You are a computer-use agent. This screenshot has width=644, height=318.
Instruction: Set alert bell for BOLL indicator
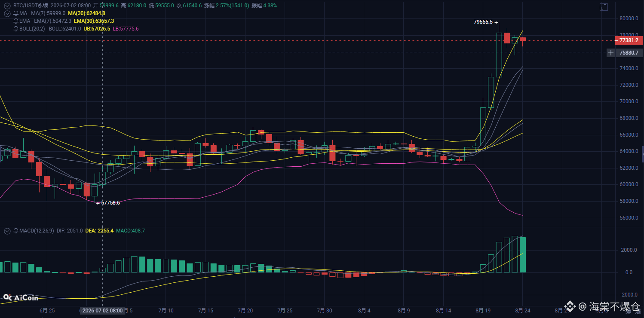16,29
